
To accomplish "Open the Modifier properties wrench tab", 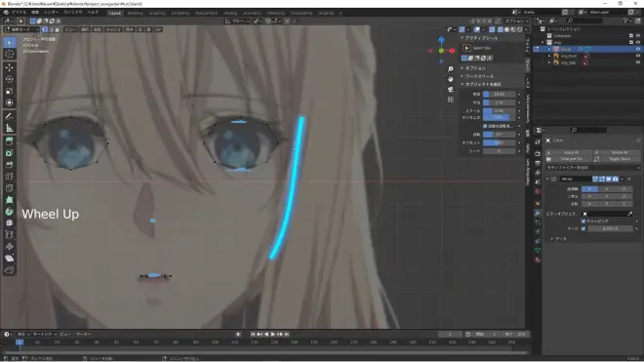I will pyautogui.click(x=538, y=213).
